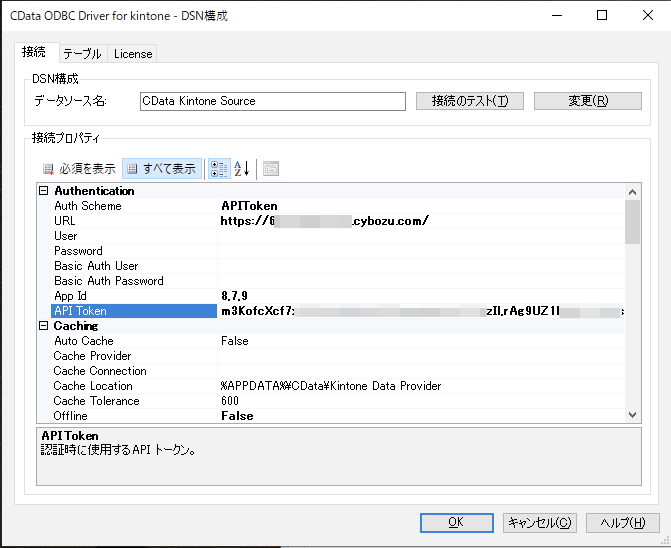Image resolution: width=671 pixels, height=548 pixels.
Task: Click the Auto Cache value False
Action: (235, 341)
